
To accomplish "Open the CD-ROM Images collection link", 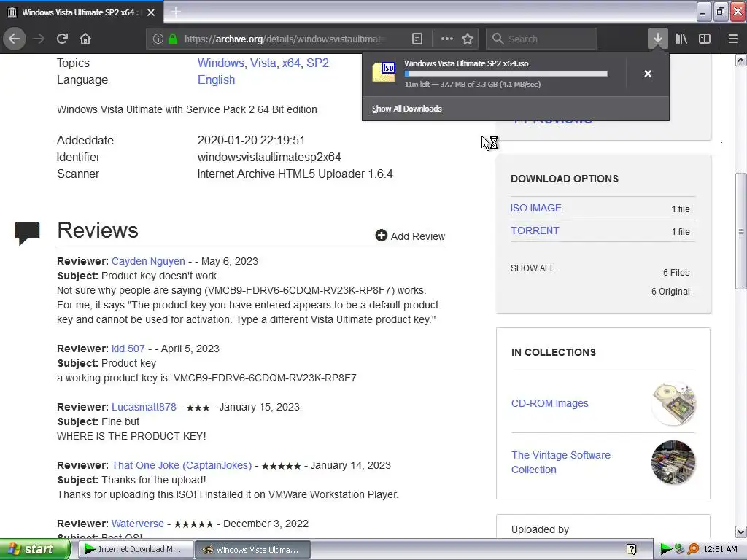I will [x=550, y=403].
